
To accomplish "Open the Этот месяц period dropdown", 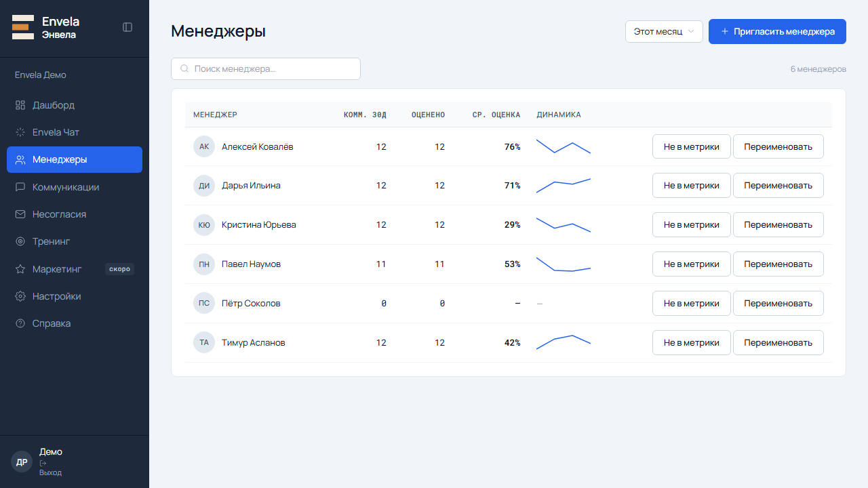I will point(664,31).
